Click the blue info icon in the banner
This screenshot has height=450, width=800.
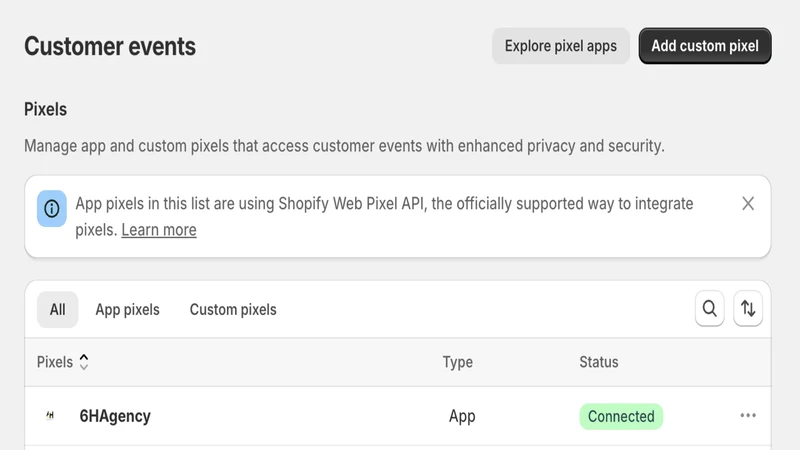[x=52, y=208]
